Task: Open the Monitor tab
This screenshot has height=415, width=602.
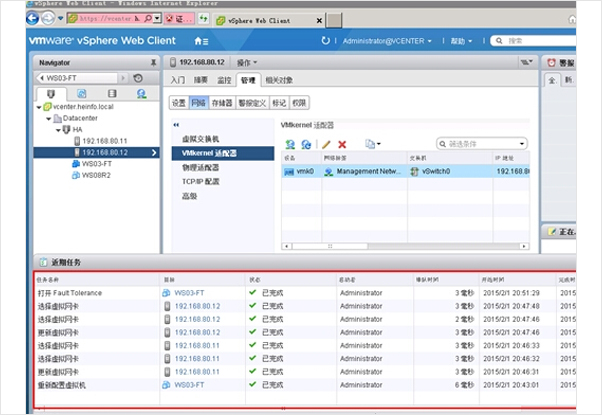Action: pos(225,80)
